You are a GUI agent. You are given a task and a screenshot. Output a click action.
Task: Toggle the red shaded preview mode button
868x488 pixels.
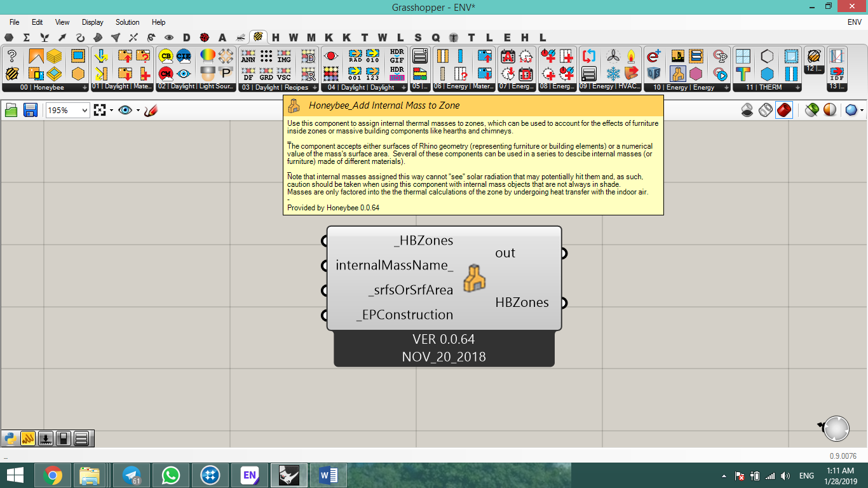pyautogui.click(x=784, y=110)
